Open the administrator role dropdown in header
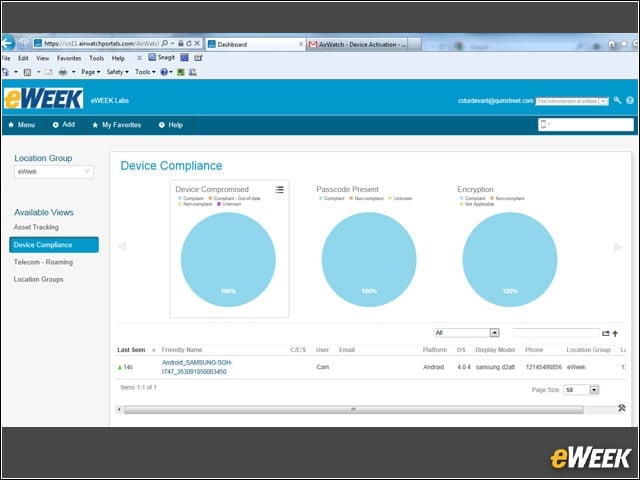The image size is (640, 480). [x=572, y=101]
